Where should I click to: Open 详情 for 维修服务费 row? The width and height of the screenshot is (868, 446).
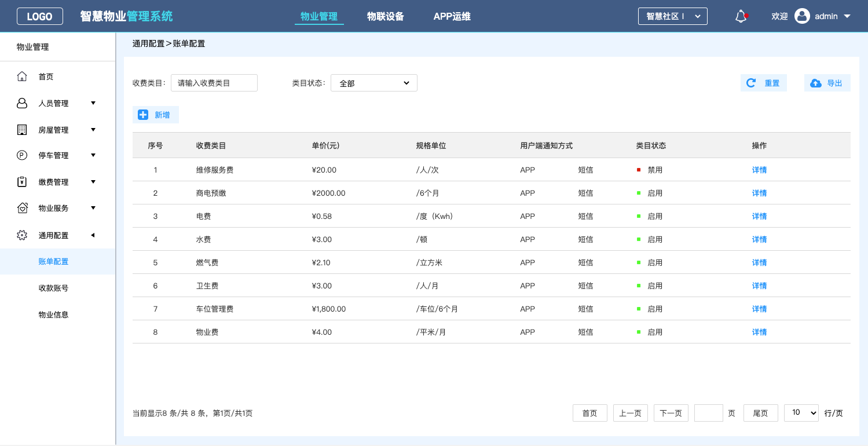(759, 170)
